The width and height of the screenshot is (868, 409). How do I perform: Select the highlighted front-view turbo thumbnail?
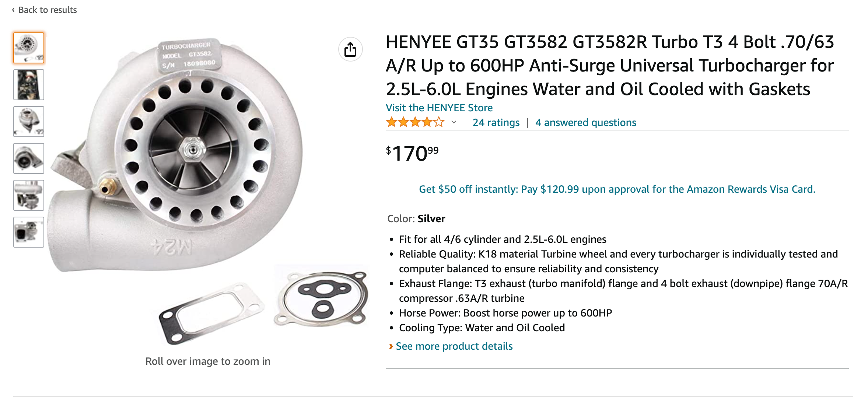(x=29, y=48)
